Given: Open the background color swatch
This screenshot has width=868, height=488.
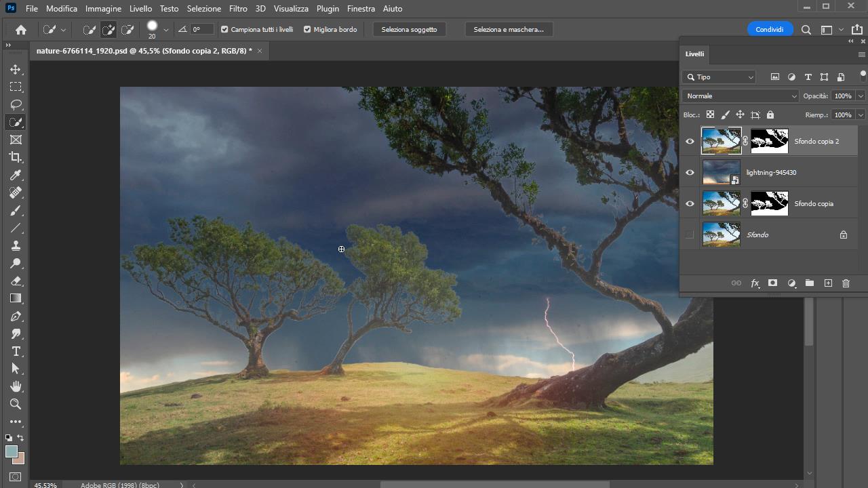Looking at the screenshot, I should point(20,459).
